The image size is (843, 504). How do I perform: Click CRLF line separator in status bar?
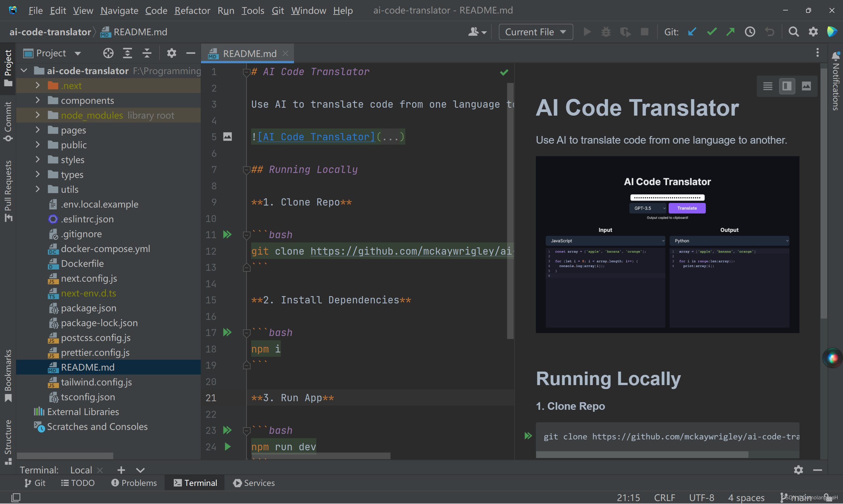664,497
